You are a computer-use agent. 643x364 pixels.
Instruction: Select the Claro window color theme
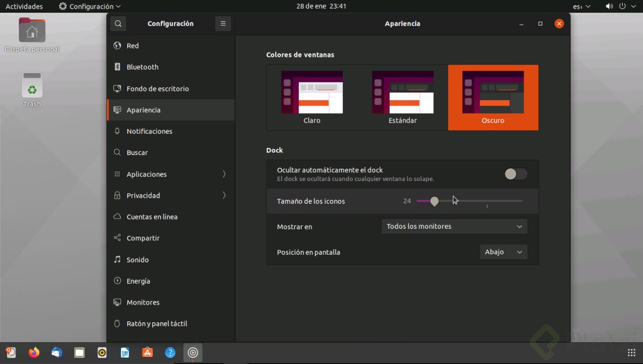pos(312,98)
